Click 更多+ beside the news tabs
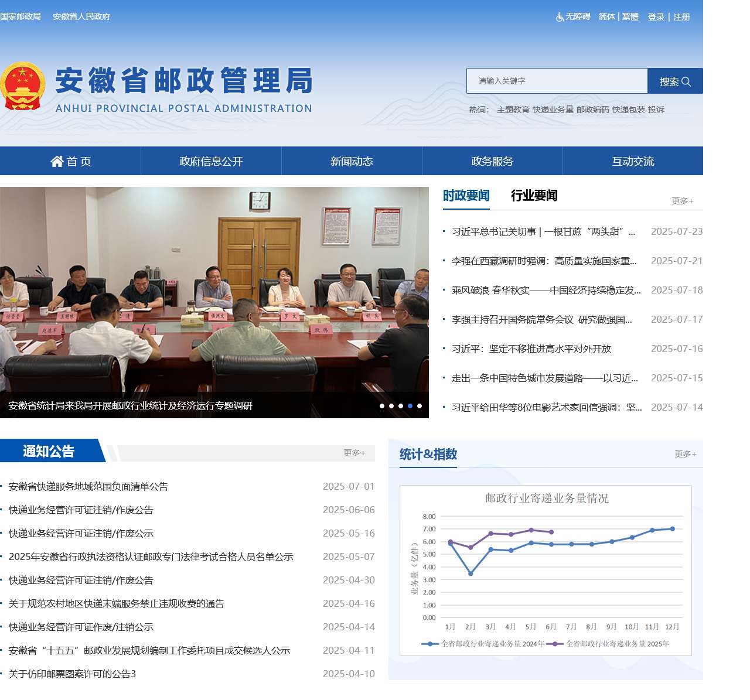 [x=683, y=201]
